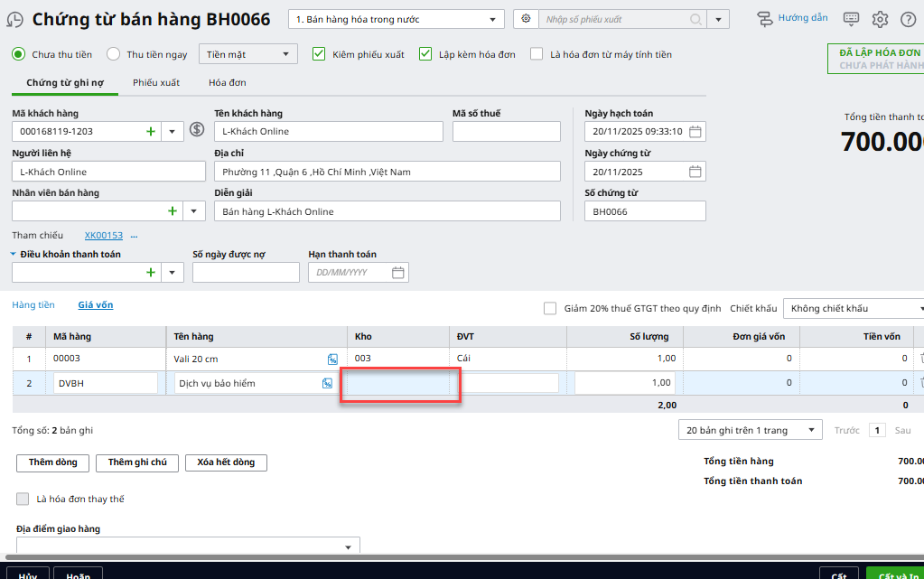Uncheck the Kiêm phiếu xuất checkbox
This screenshot has width=924, height=579.
point(318,54)
